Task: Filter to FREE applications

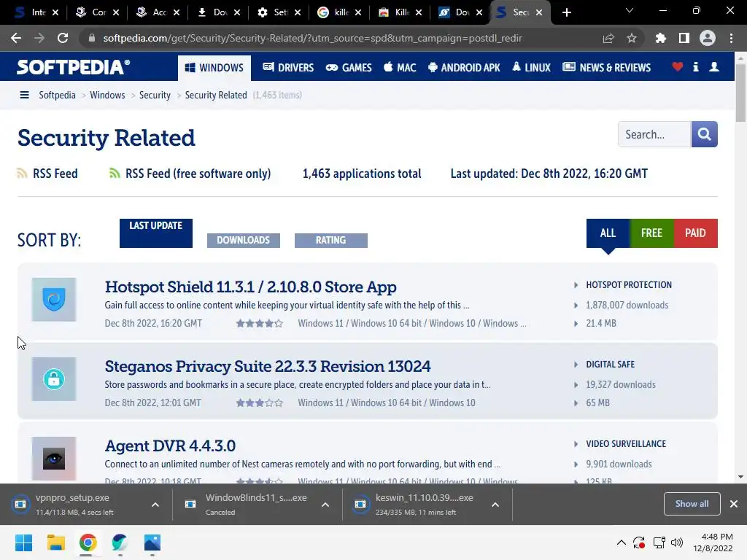Action: click(651, 233)
